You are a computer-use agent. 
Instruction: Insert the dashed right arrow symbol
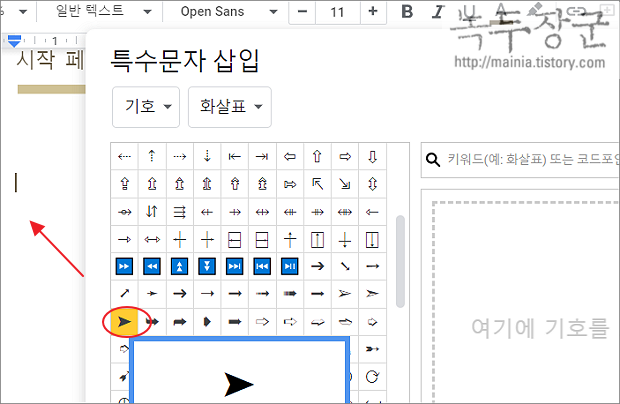pyautogui.click(x=180, y=157)
